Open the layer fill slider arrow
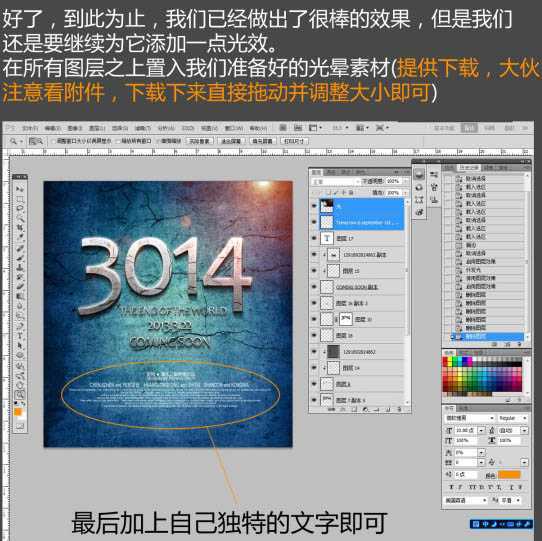Screen dimensions: 542x541 (x=405, y=193)
